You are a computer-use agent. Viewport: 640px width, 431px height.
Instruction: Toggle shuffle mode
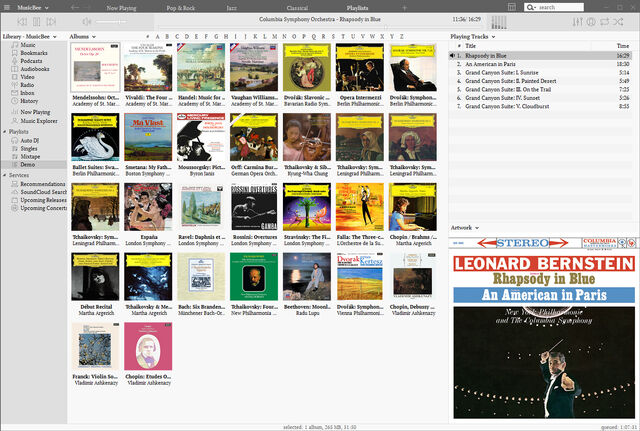[618, 22]
